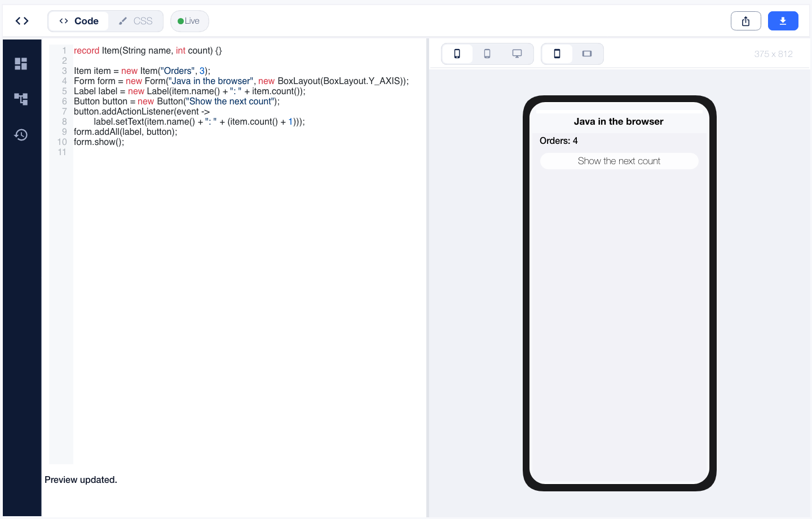Select the second phone device preview
The width and height of the screenshot is (812, 519).
(x=487, y=54)
